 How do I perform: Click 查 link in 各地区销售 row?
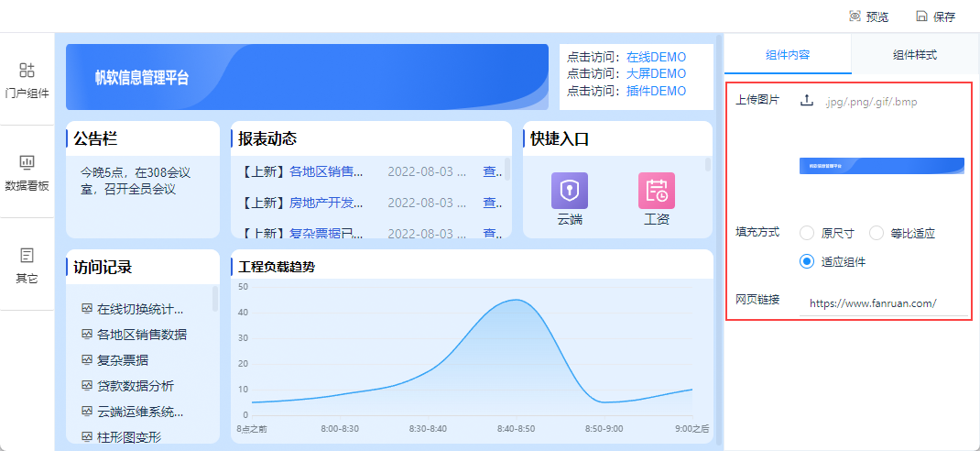coord(492,171)
